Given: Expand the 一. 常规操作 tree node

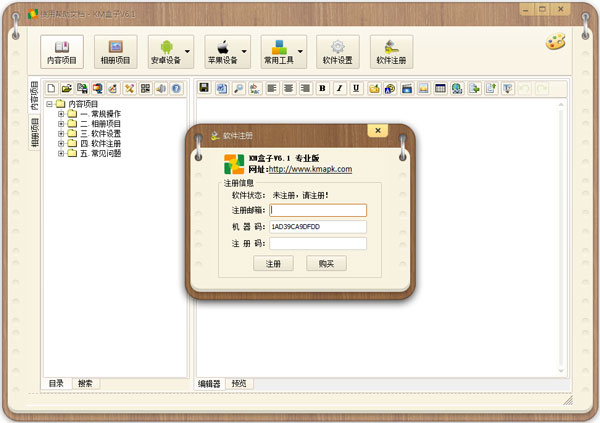Looking at the screenshot, I should pos(61,114).
